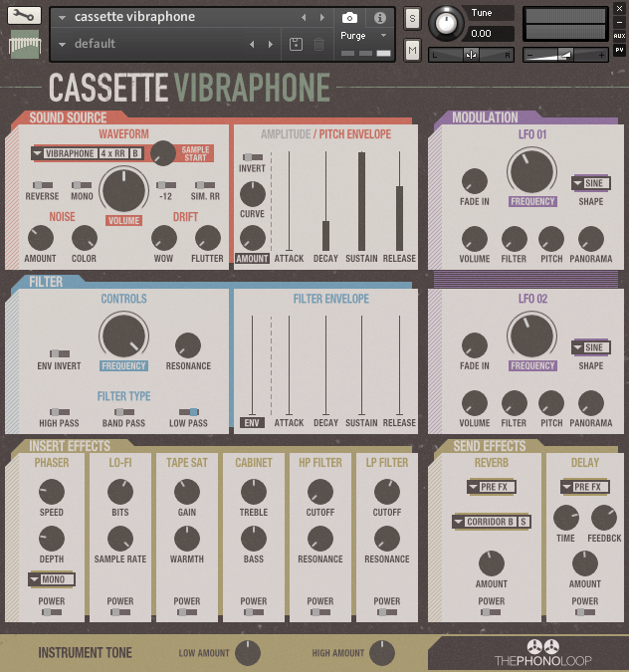Screen dimensions: 629x672
Task: Click the Sample Start knob
Action: point(163,153)
